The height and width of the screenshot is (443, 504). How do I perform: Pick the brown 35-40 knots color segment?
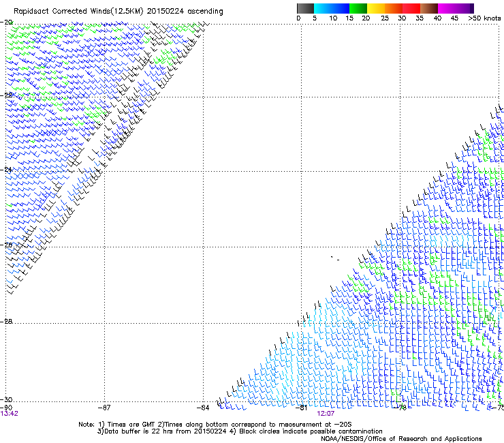(x=429, y=8)
